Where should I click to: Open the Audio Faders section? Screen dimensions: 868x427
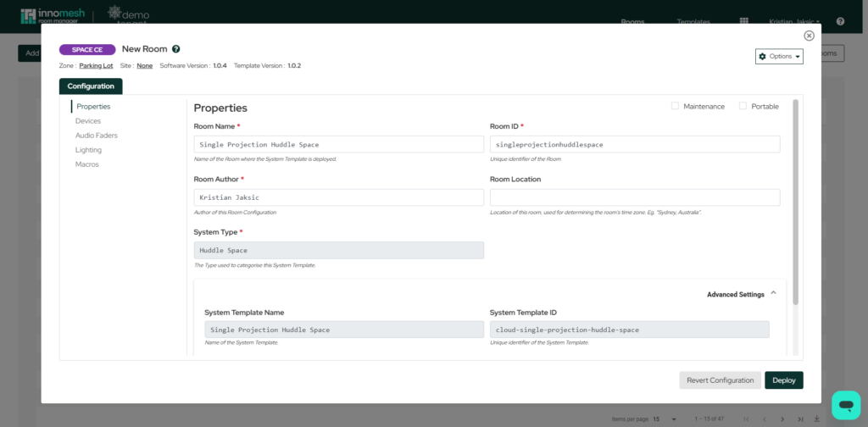96,136
